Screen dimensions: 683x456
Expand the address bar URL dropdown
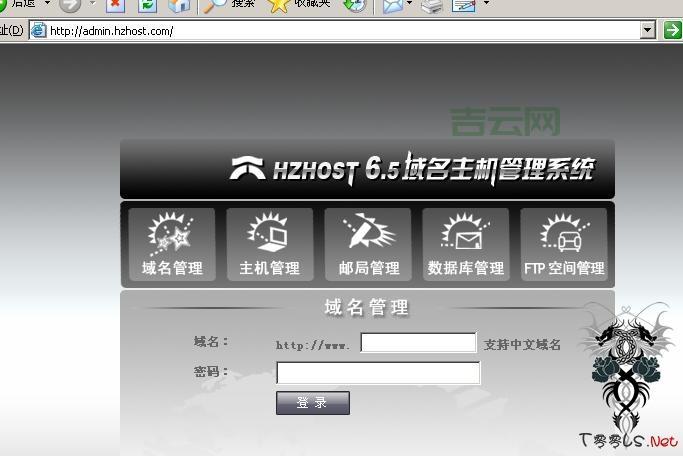pyautogui.click(x=647, y=30)
